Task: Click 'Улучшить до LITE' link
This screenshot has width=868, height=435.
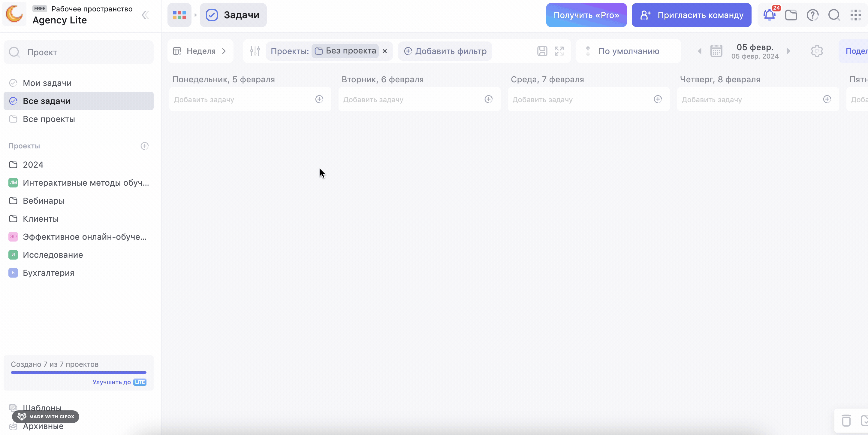Action: pyautogui.click(x=119, y=382)
